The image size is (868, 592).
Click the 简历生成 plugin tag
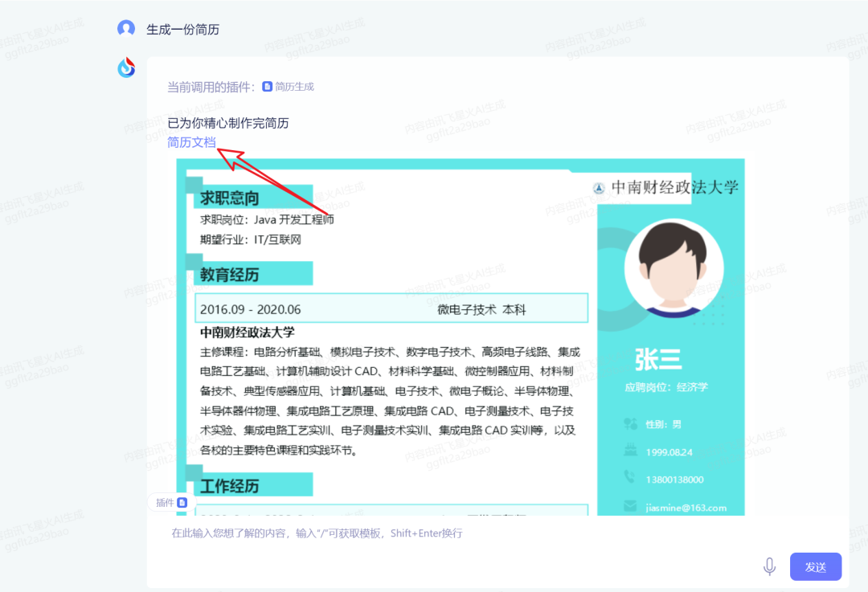pyautogui.click(x=289, y=87)
